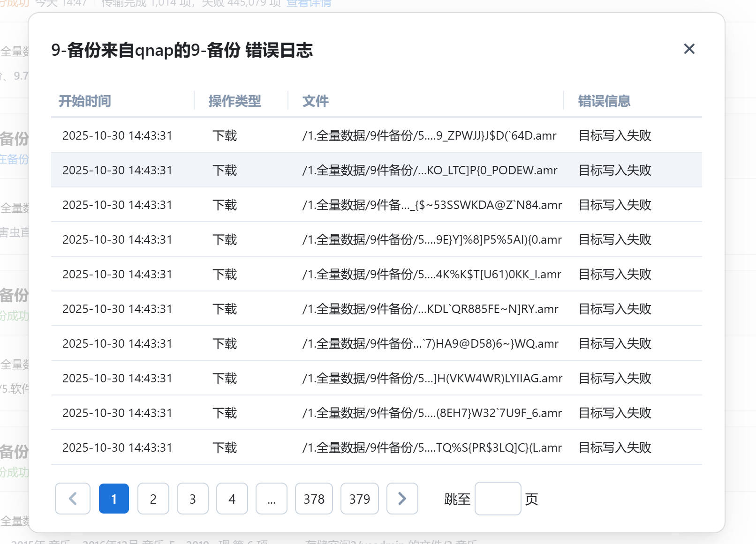The height and width of the screenshot is (544, 756).
Task: Click the pagination ellipsis button
Action: 272,499
